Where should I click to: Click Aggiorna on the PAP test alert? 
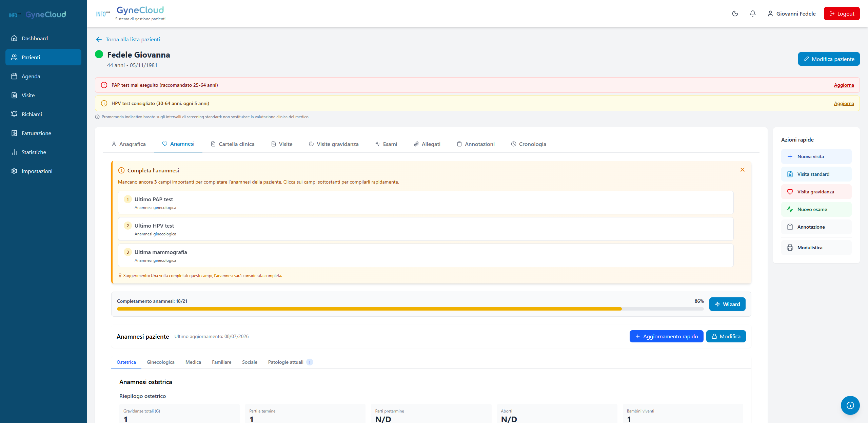click(844, 85)
